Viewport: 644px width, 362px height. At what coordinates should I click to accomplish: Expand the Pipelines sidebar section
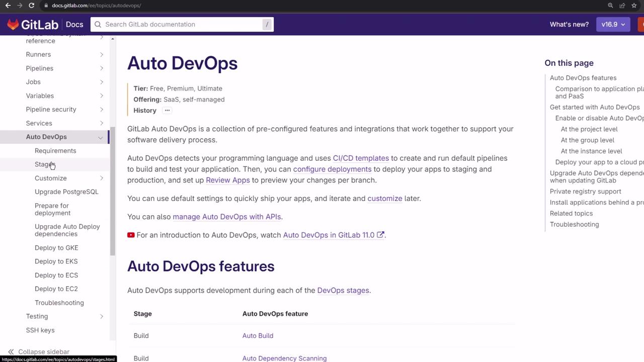pos(102,68)
